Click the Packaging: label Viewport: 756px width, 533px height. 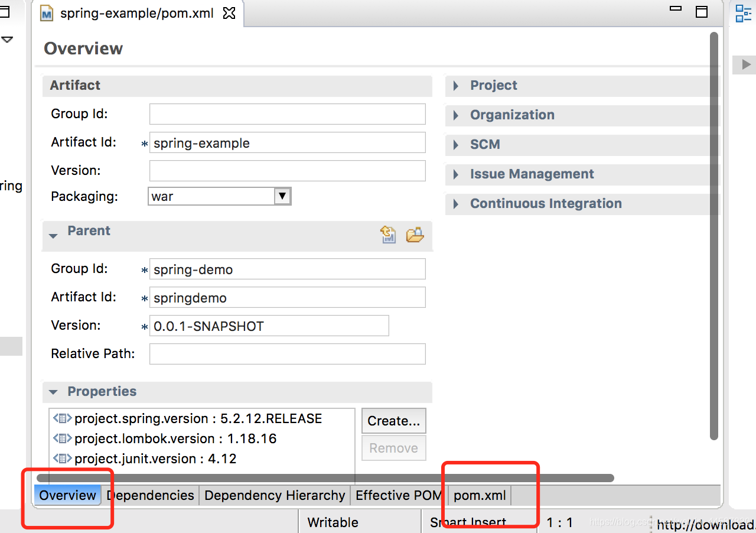(84, 196)
